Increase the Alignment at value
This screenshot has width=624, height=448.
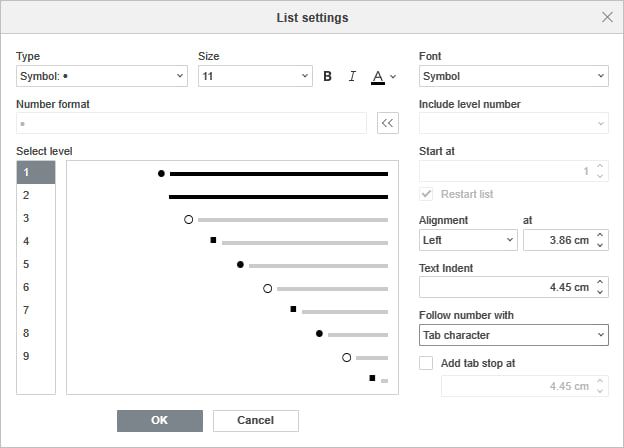tap(600, 235)
